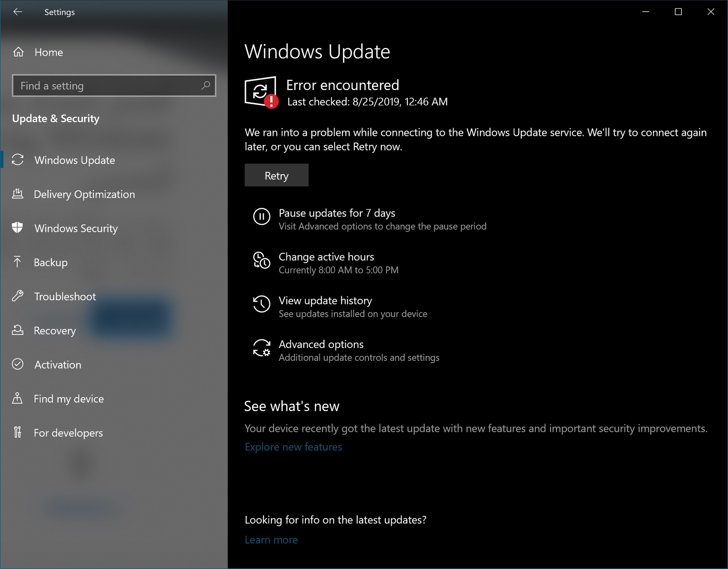Click 'Last checked: 8/25/2019, 12:46 AM' text

pyautogui.click(x=368, y=102)
